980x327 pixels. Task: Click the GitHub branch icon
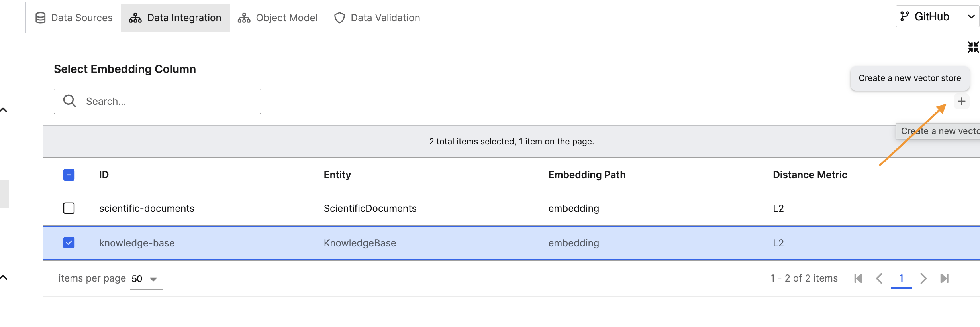[905, 16]
